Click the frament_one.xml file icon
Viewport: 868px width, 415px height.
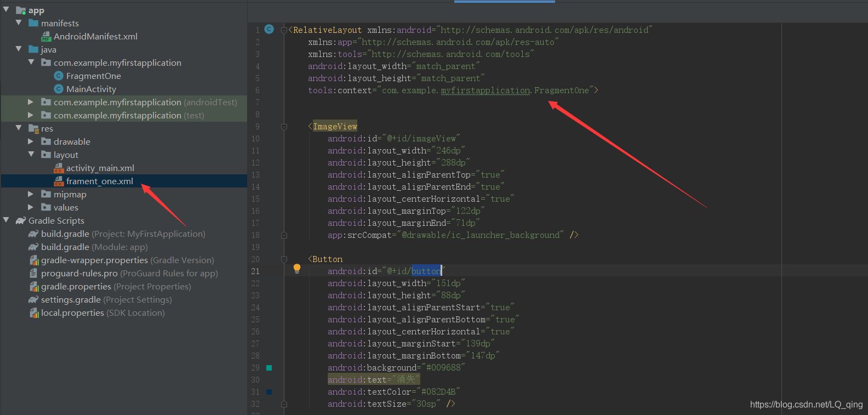59,181
